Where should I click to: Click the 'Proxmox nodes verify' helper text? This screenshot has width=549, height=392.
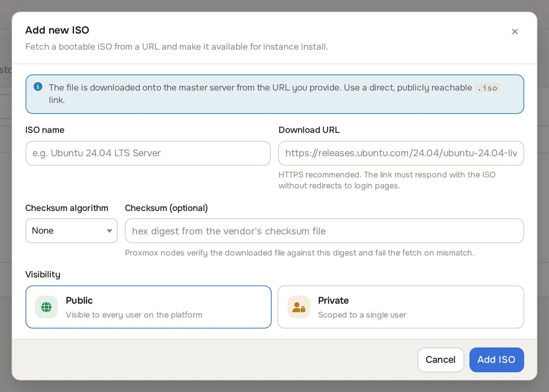(300, 253)
